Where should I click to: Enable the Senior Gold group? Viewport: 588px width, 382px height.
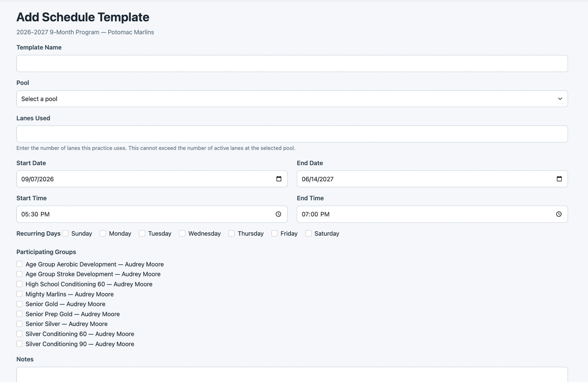(x=19, y=304)
